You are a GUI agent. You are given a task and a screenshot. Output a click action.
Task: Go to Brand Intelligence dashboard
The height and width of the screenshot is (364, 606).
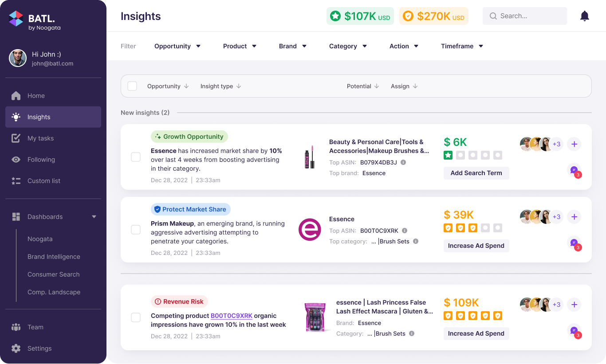tap(54, 257)
